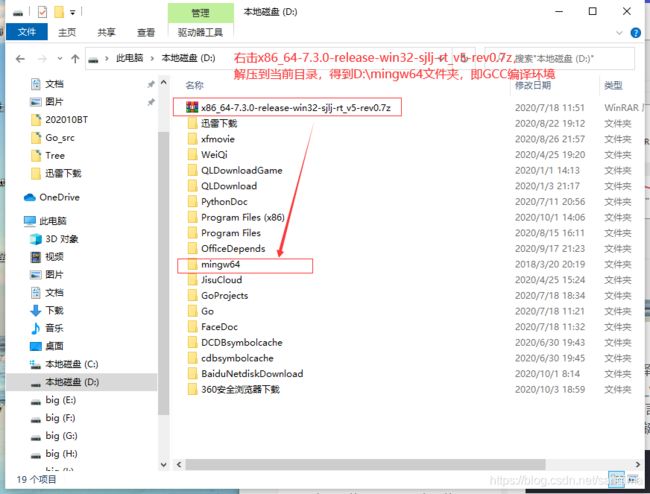Image resolution: width=650 pixels, height=494 pixels.
Task: Select the 360安全浏览器下载 folder row
Action: 408,390
